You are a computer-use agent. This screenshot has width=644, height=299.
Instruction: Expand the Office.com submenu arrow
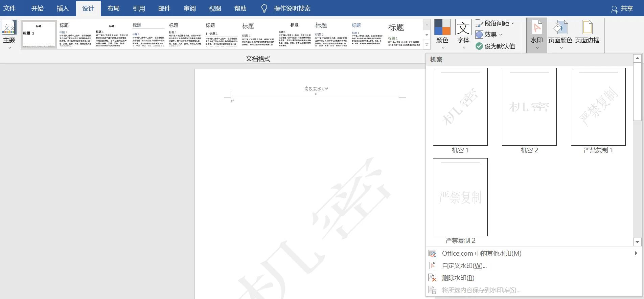636,253
